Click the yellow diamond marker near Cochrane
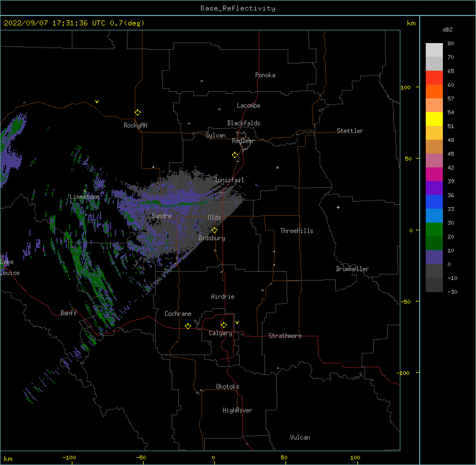The width and height of the screenshot is (476, 465). click(x=188, y=326)
